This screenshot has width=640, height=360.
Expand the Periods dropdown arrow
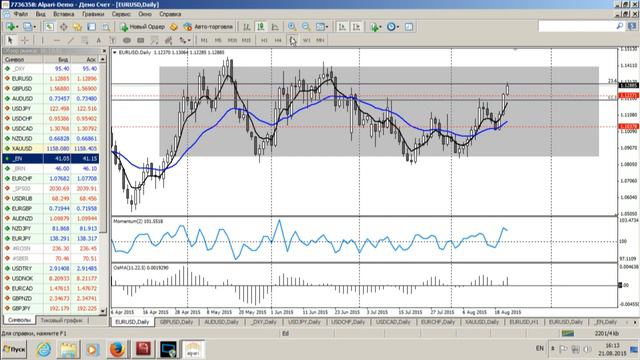(x=398, y=27)
